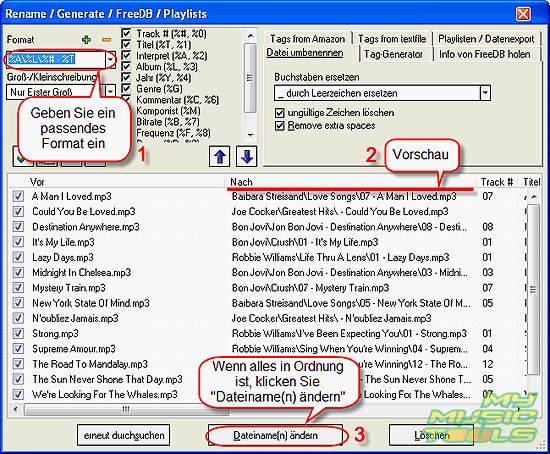This screenshot has height=454, width=550.
Task: Uncheck file It's My Life.mp3
Action: tap(18, 242)
